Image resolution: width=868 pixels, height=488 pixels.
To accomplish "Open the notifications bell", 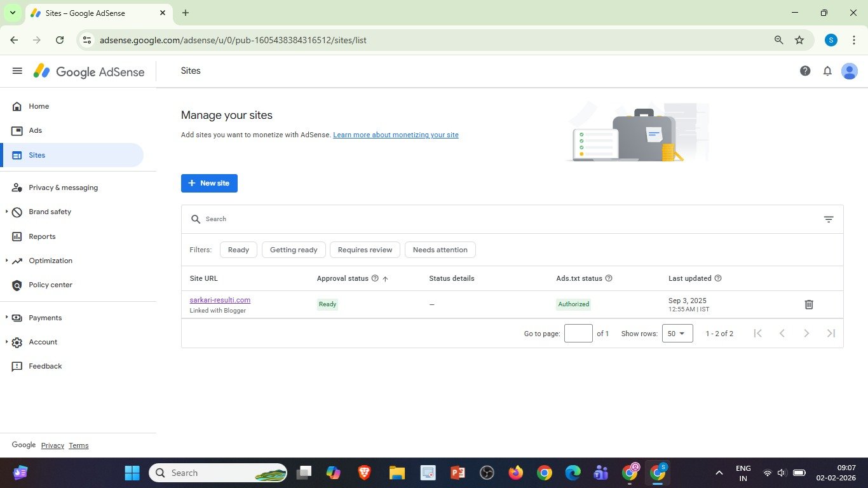I will tap(827, 71).
